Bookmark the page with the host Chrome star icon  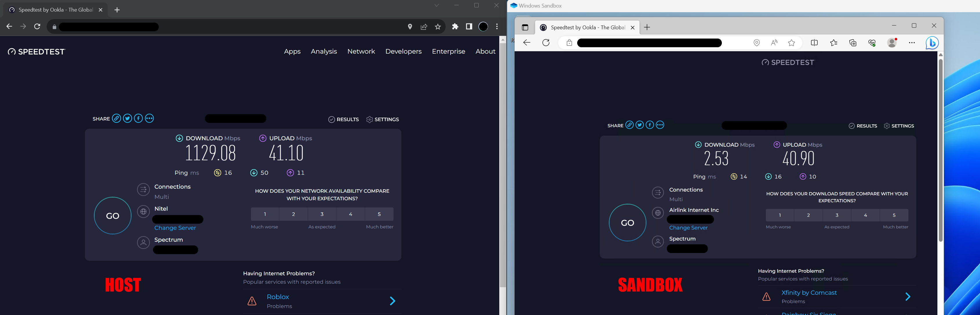(x=438, y=27)
